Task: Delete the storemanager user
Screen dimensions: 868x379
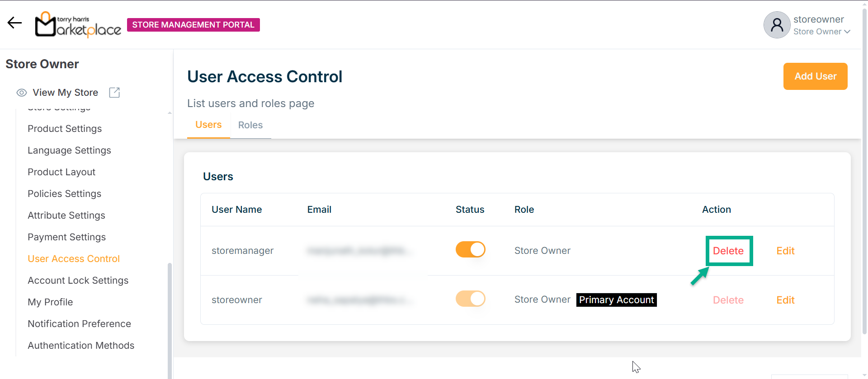Action: coord(728,251)
